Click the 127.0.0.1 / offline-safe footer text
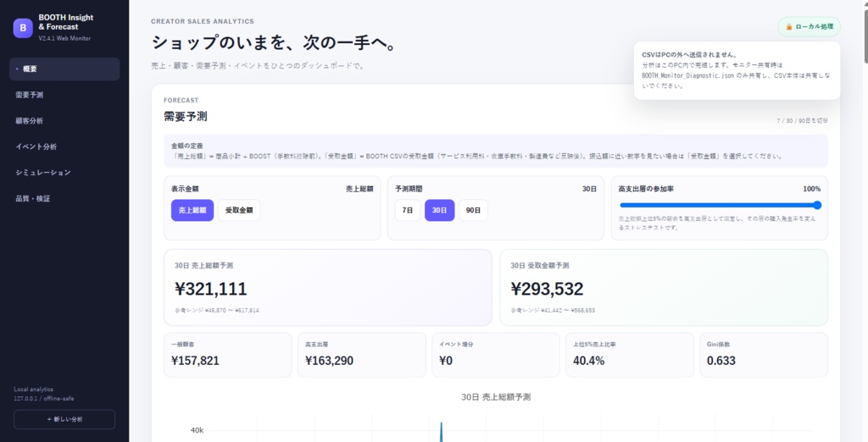 click(x=44, y=398)
